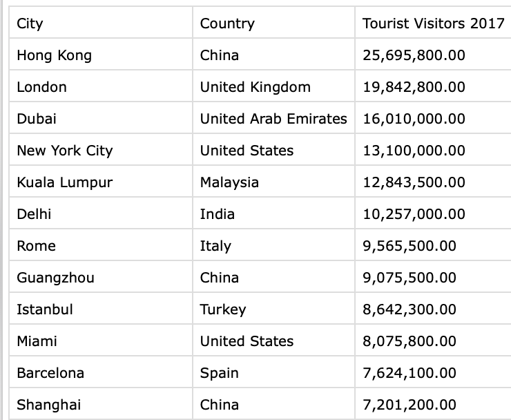Select the Hong Kong cell
The height and width of the screenshot is (420, 511).
pos(54,55)
